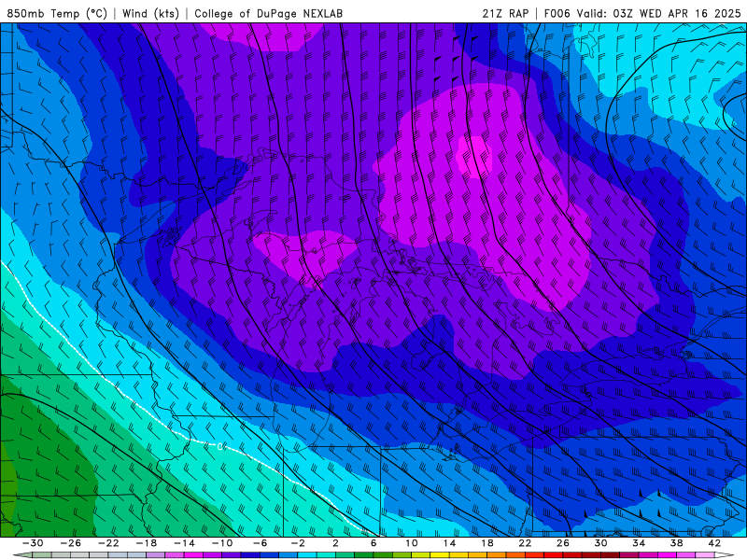Screen dimensions: 747x560
Task: Select the white right arrow end of color bar
Action: (x=724, y=555)
